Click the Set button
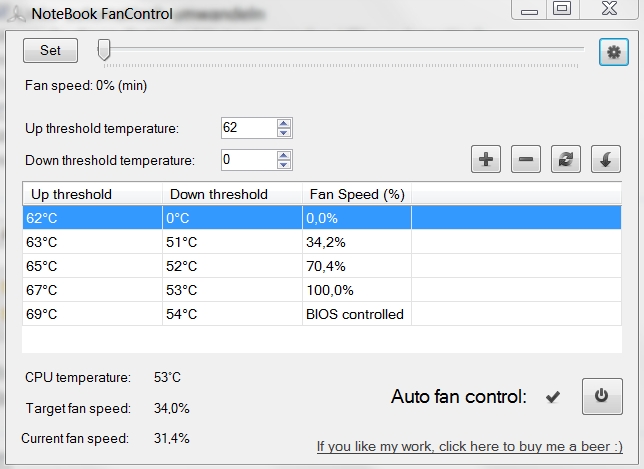This screenshot has height=469, width=644. [51, 51]
